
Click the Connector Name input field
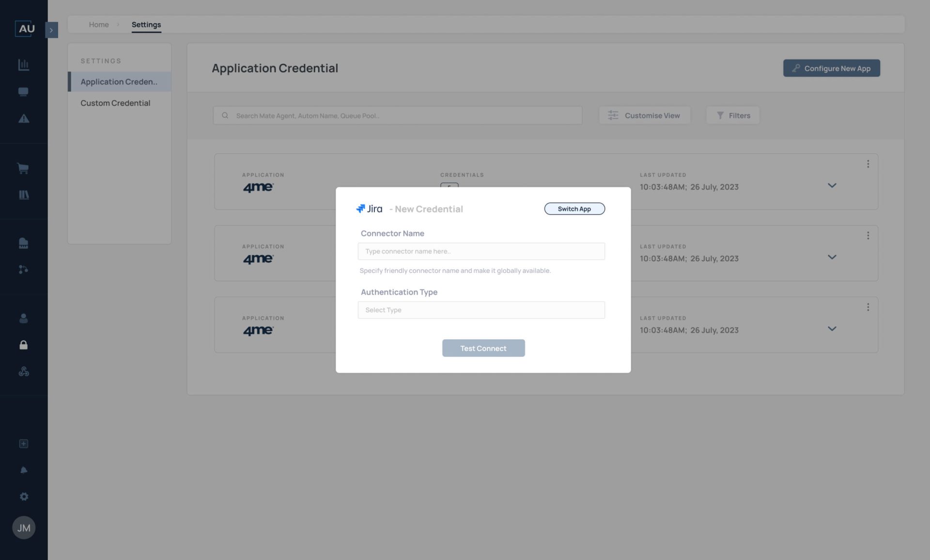(x=481, y=251)
